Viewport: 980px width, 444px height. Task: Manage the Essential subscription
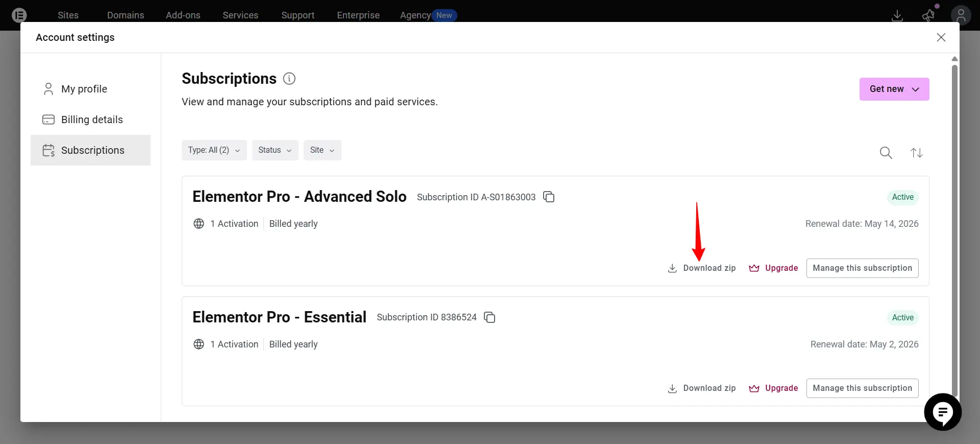863,388
